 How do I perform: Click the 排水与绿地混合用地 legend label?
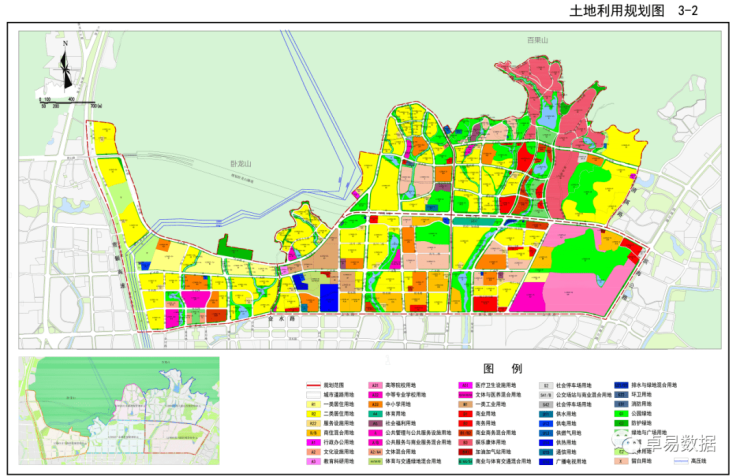pos(654,385)
